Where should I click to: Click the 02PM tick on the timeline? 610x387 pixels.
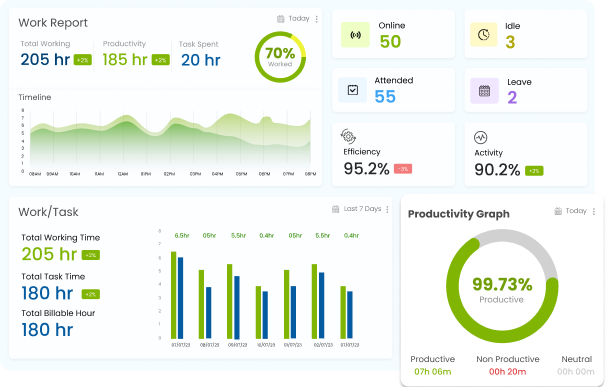[x=169, y=174]
